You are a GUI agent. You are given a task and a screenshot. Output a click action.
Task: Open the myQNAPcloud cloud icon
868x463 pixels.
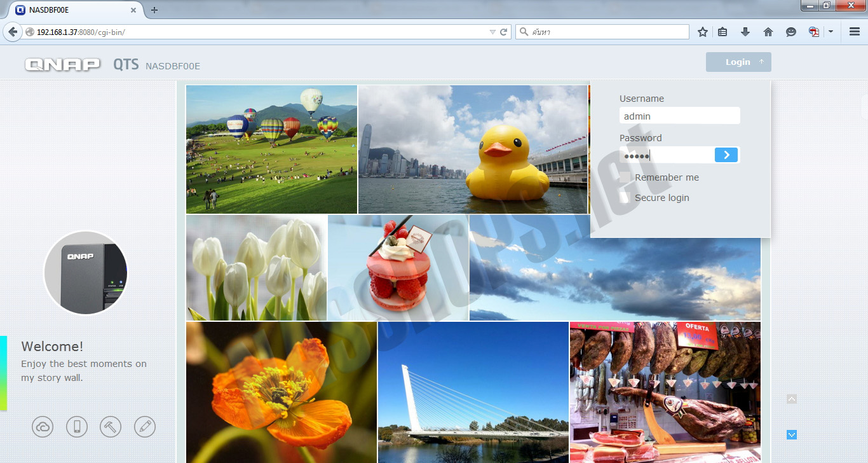click(x=43, y=427)
